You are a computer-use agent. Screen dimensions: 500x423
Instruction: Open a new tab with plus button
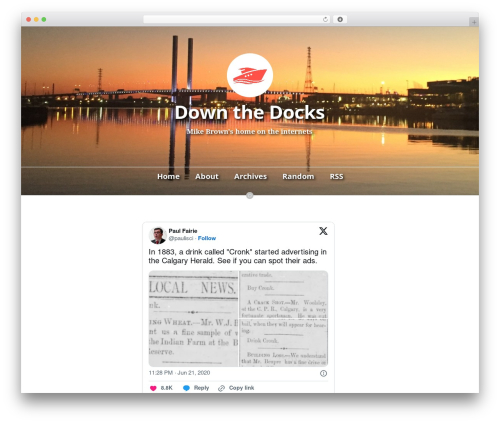474,22
